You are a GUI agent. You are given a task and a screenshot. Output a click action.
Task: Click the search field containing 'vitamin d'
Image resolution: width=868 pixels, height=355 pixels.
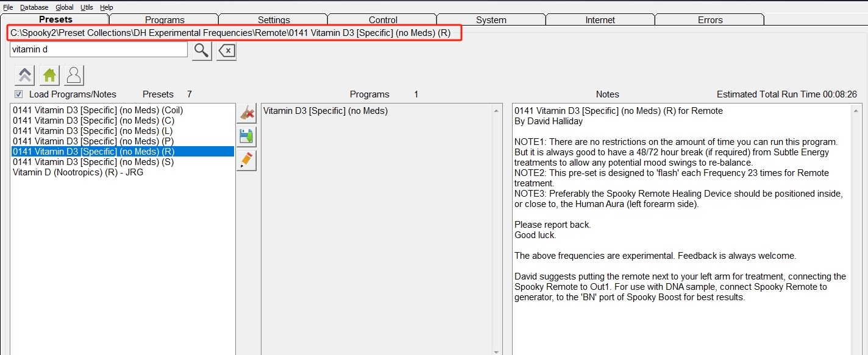point(99,49)
